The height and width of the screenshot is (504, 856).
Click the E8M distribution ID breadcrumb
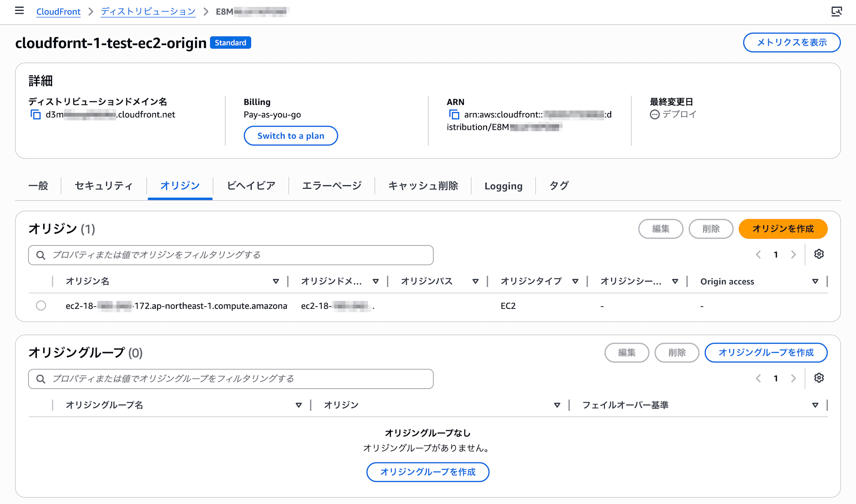pyautogui.click(x=252, y=12)
